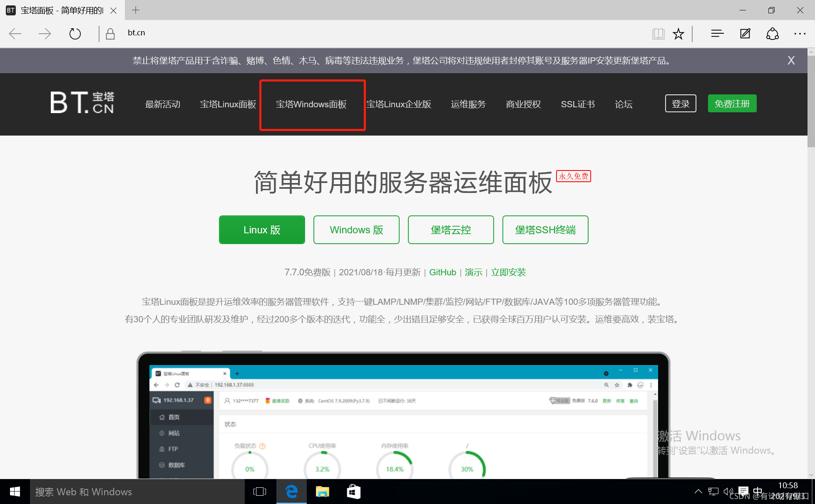Select SSL证书 in navigation
This screenshot has width=815, height=504.
(578, 104)
